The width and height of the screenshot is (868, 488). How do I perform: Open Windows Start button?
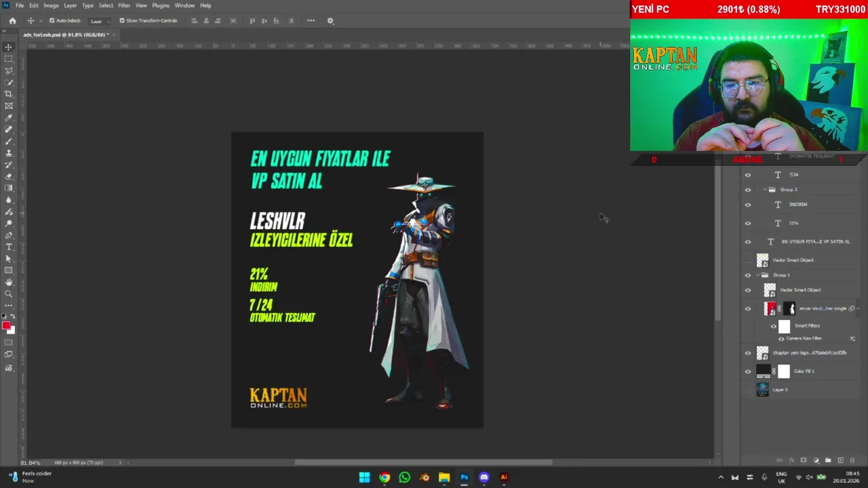(x=364, y=477)
